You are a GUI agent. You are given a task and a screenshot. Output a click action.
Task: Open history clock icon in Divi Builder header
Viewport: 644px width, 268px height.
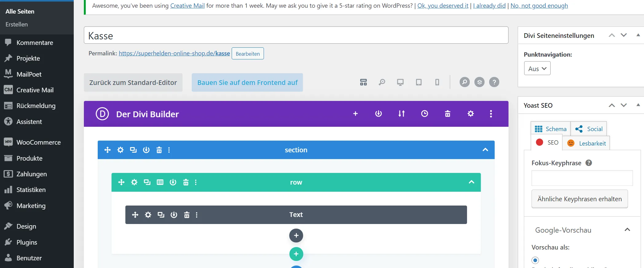click(425, 114)
